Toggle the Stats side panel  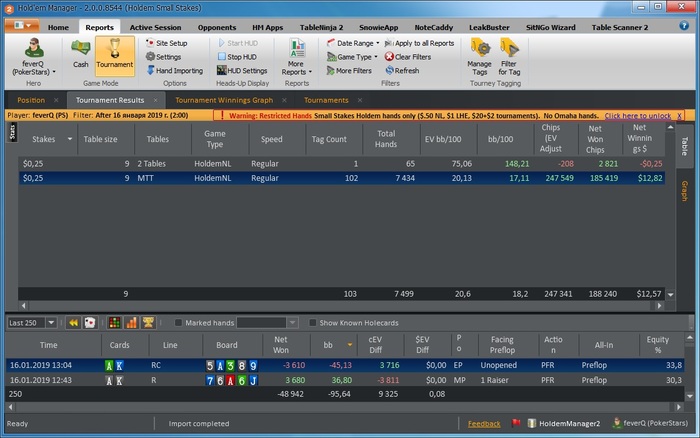tap(12, 133)
